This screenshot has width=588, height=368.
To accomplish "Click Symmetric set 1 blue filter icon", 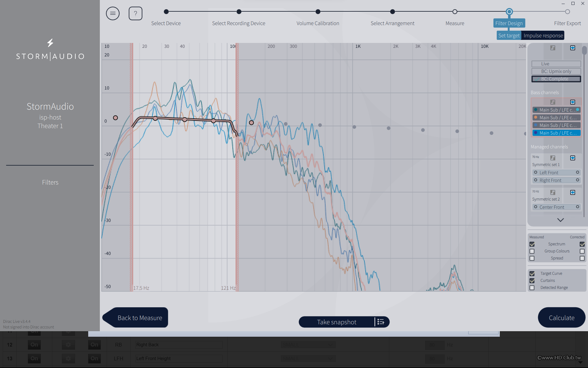I will [x=572, y=158].
